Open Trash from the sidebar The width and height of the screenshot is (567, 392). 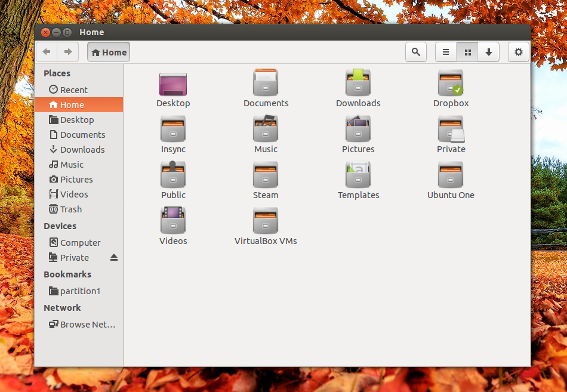[x=79, y=209]
